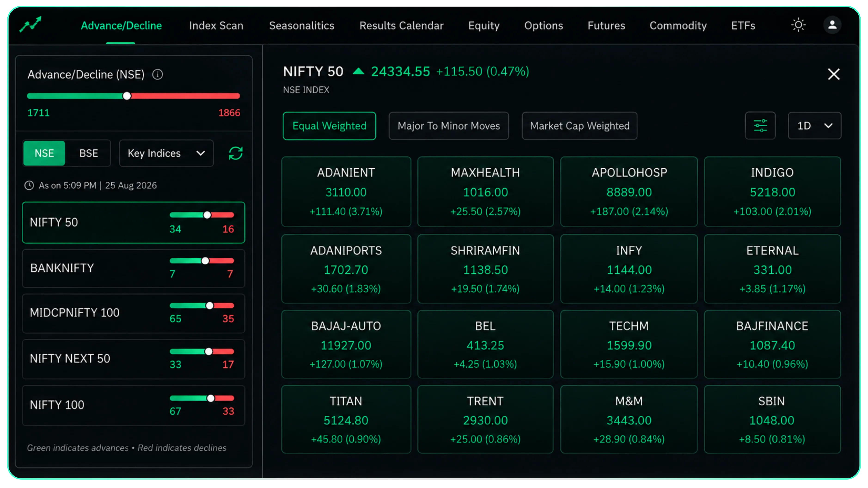Open the Advance/Decline tab
Image resolution: width=868 pixels, height=488 pixels.
click(121, 26)
